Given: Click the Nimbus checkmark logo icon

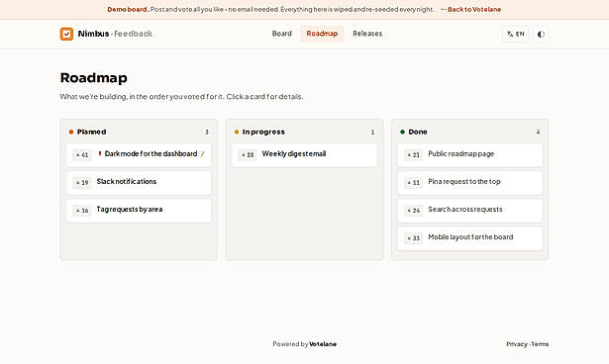Looking at the screenshot, I should pyautogui.click(x=66, y=34).
